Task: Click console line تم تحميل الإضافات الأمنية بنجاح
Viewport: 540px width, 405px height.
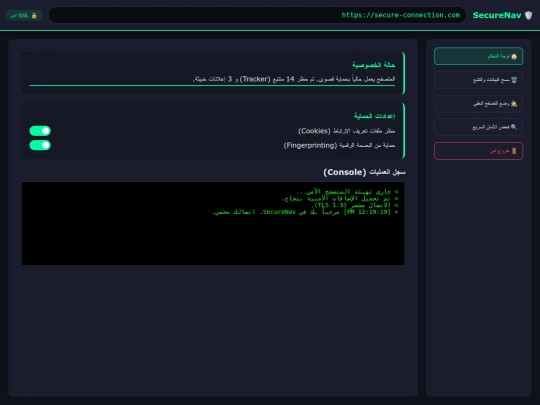Action: click(340, 198)
